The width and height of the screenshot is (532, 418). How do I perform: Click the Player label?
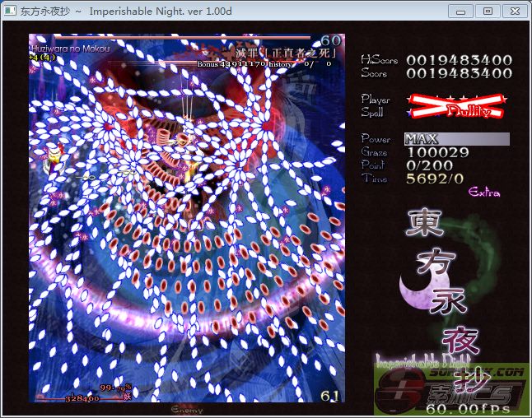coord(376,99)
